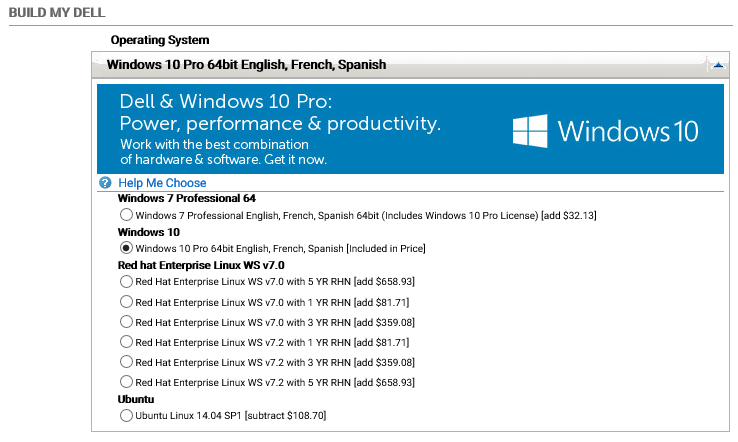The image size is (738, 442).
Task: Click the Operating System section label
Action: 160,40
